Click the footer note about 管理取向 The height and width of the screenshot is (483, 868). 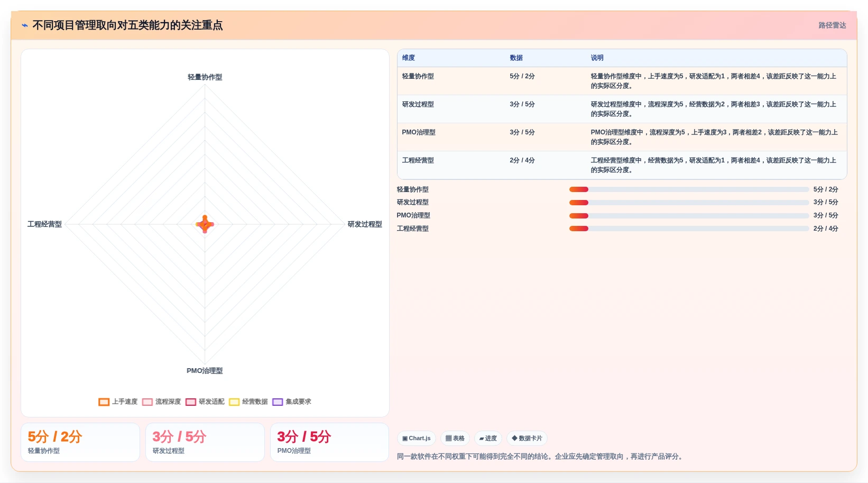click(x=539, y=457)
